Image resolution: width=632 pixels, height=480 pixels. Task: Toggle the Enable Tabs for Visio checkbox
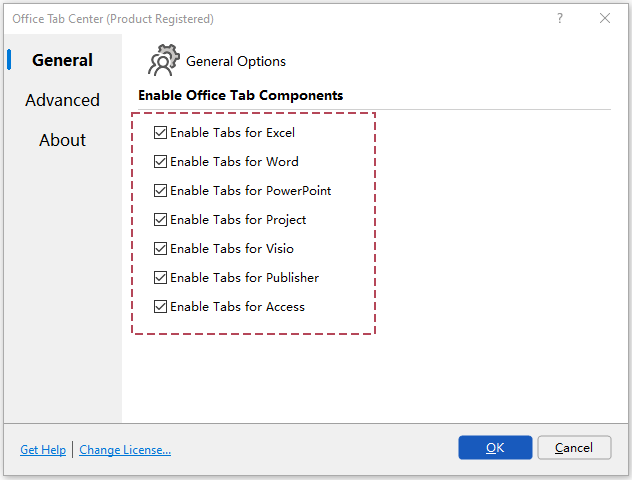(161, 249)
